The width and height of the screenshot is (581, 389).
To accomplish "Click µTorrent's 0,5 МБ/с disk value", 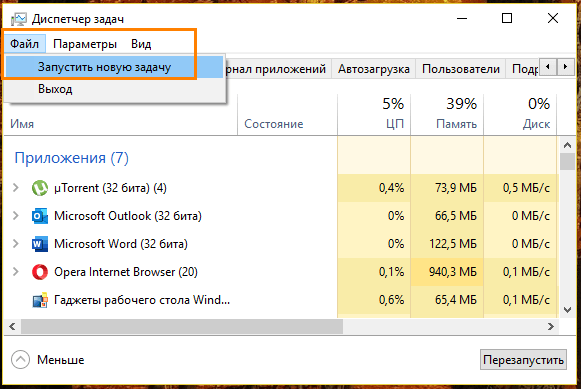I will pyautogui.click(x=526, y=188).
